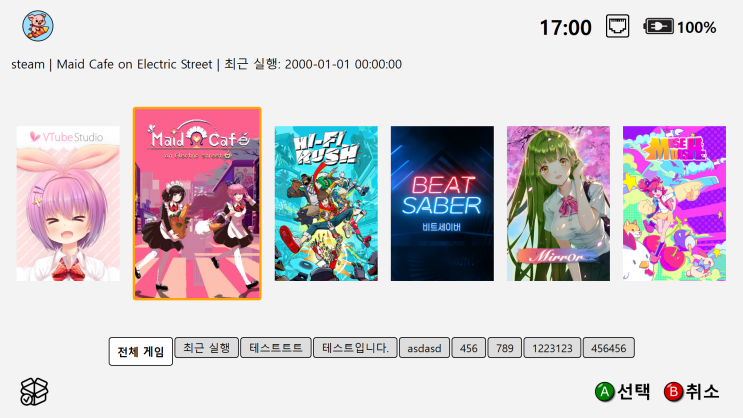Click the network connection status icon

pyautogui.click(x=617, y=26)
